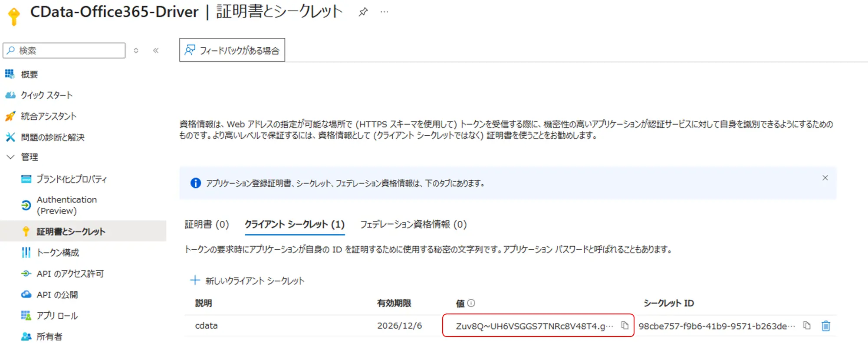Click the secret ID 98cbe757-f9b6-41b9
The image size is (868, 343).
pos(717,326)
